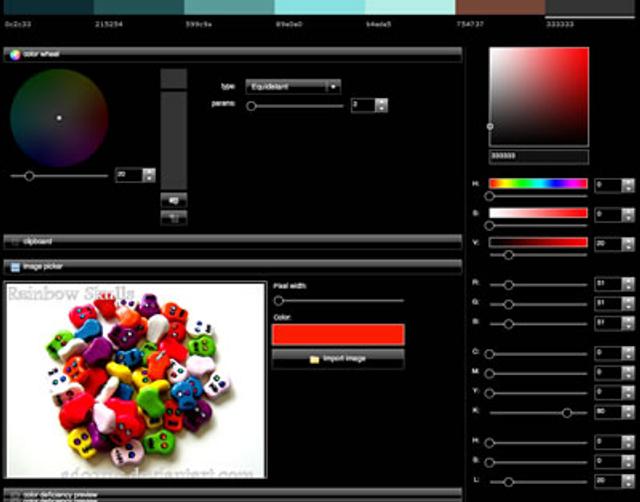Adjust the L lightness slider

[509, 482]
